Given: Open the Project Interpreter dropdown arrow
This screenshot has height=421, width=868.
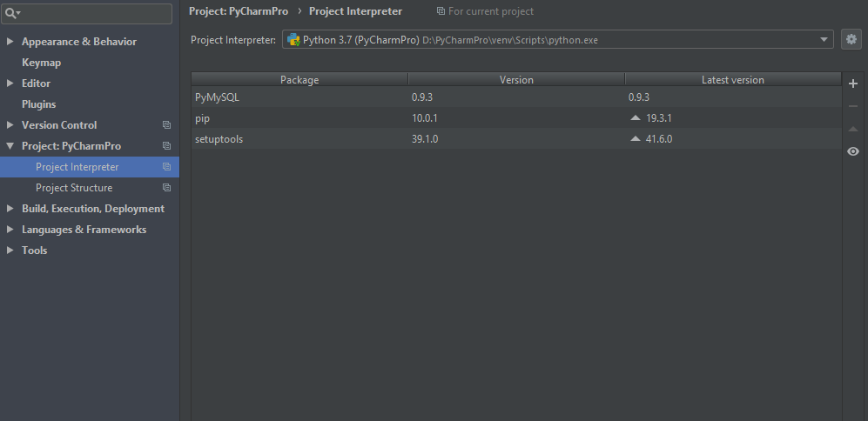Looking at the screenshot, I should tap(824, 39).
